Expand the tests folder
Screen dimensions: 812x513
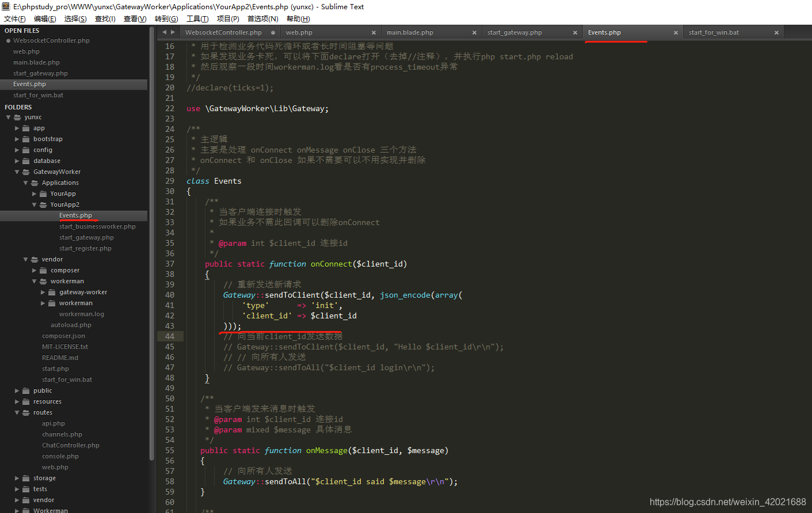tap(17, 489)
